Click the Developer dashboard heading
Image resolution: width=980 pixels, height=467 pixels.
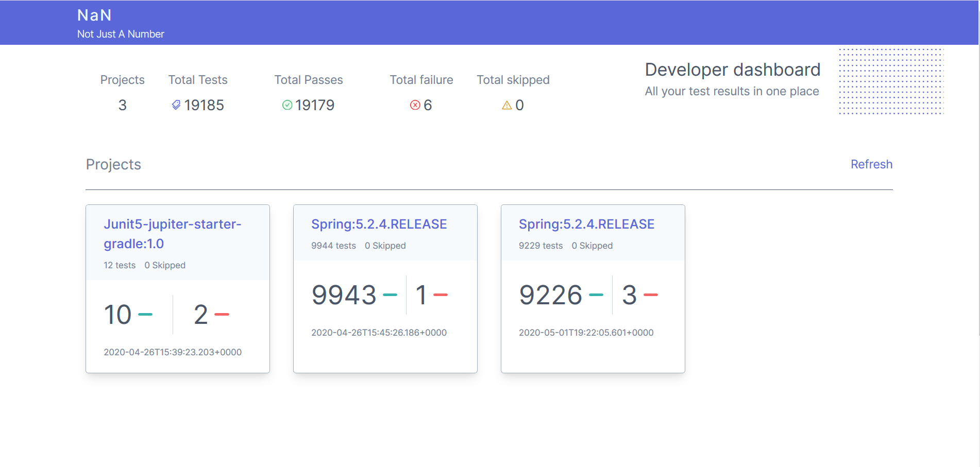(733, 70)
